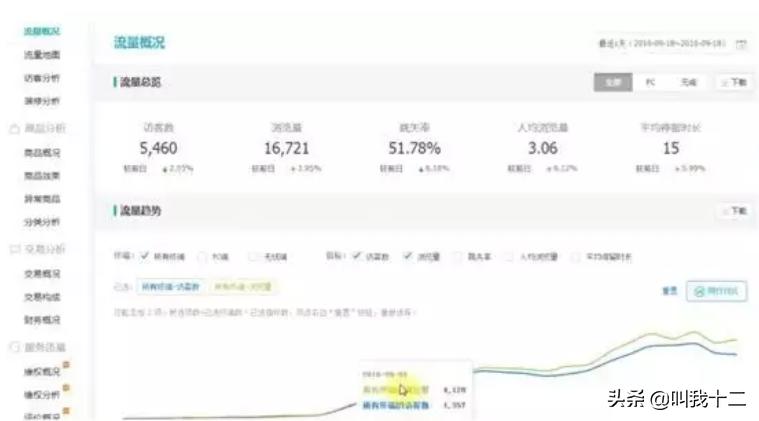This screenshot has width=759, height=421.
Task: Click the 商品分析 section bag icon
Action: 15,128
